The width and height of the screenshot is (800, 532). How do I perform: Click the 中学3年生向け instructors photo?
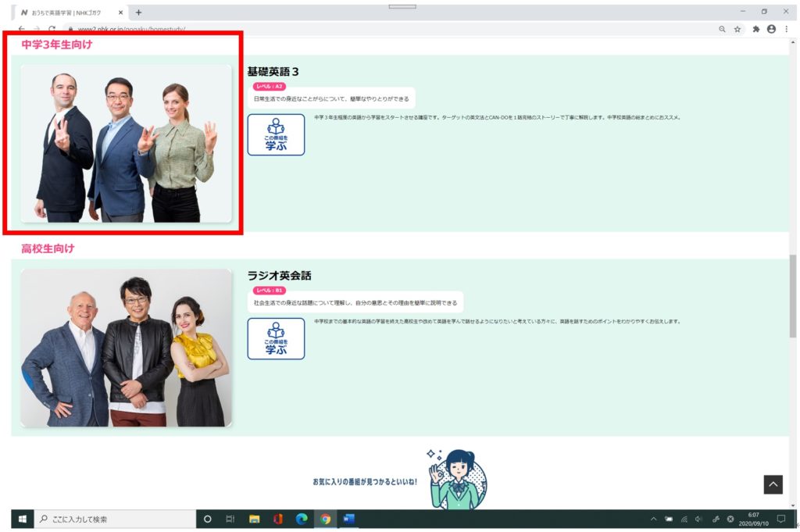click(x=125, y=145)
